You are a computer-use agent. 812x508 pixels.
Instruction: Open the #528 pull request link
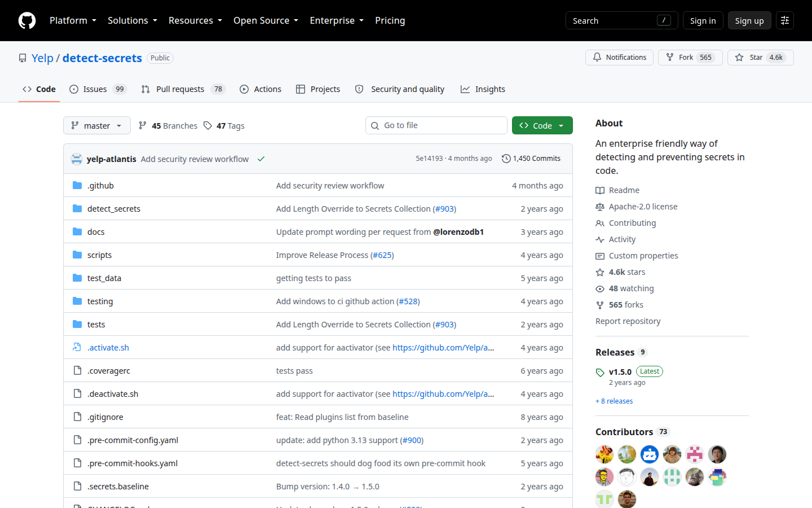click(408, 301)
